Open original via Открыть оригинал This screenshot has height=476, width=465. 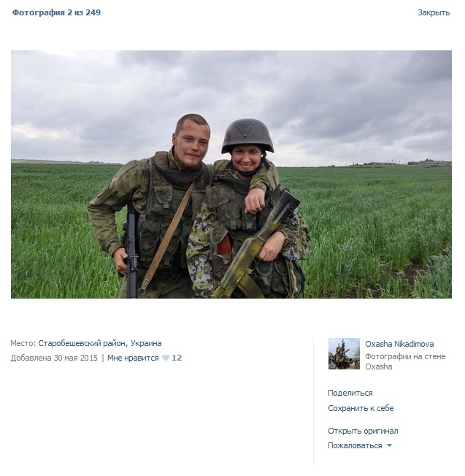coord(363,431)
